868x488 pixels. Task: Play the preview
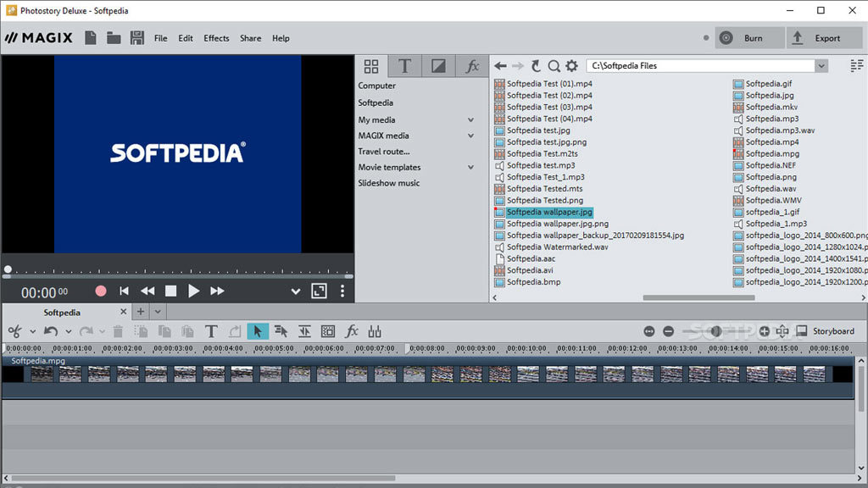click(194, 291)
